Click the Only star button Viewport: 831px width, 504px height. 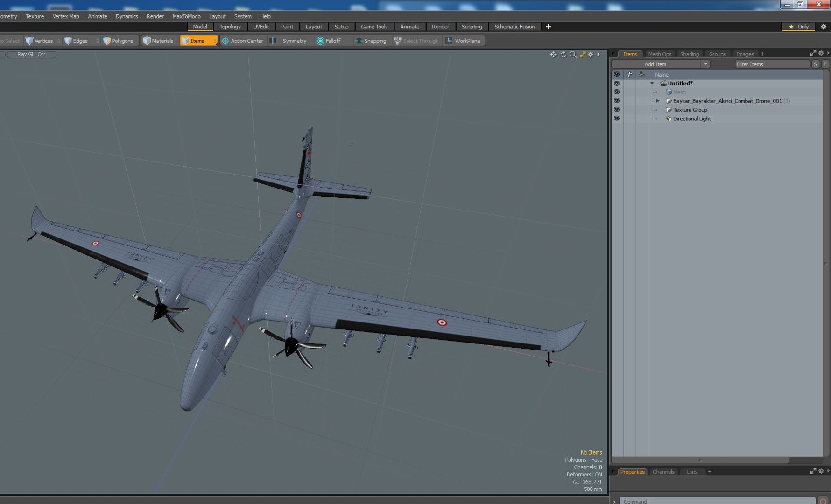click(x=798, y=27)
